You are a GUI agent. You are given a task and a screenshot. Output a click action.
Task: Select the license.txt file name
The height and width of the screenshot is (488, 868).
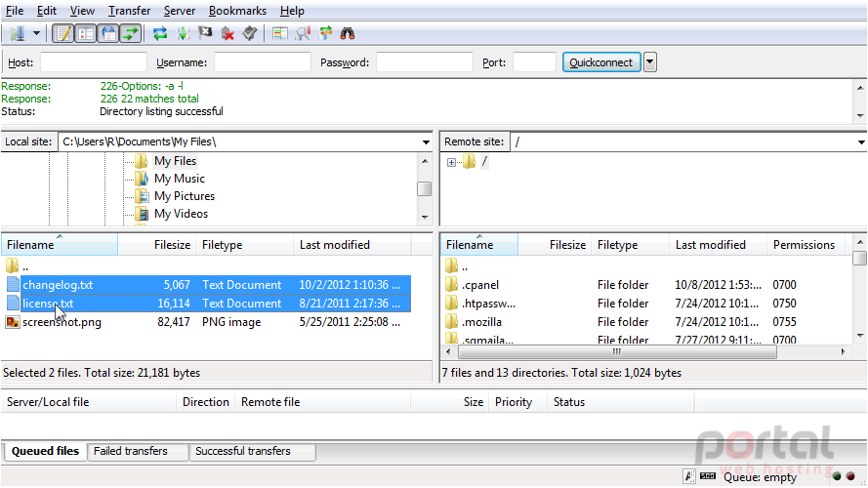[48, 304]
